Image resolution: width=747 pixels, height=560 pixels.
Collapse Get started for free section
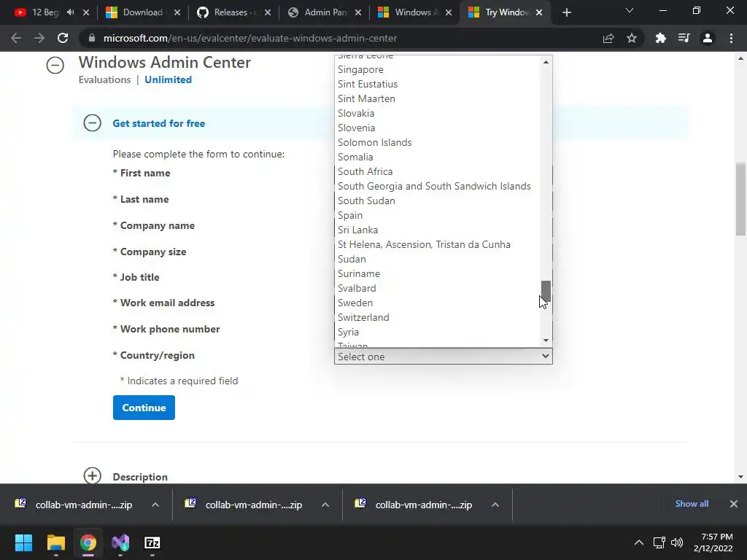93,123
